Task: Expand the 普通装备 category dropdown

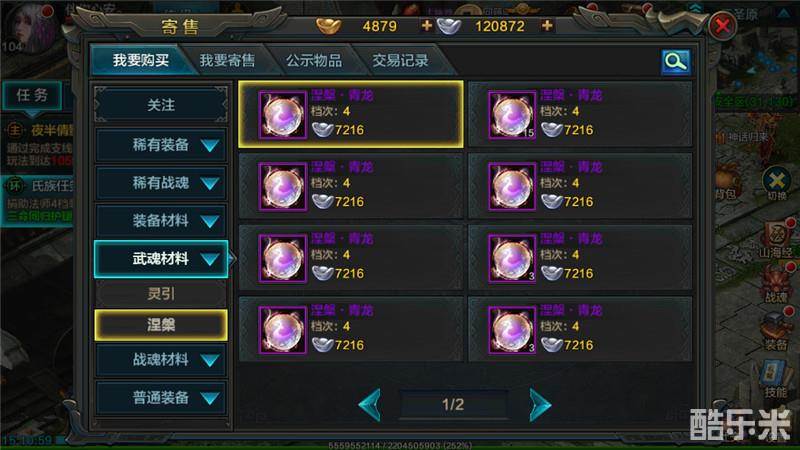Action: tap(161, 397)
